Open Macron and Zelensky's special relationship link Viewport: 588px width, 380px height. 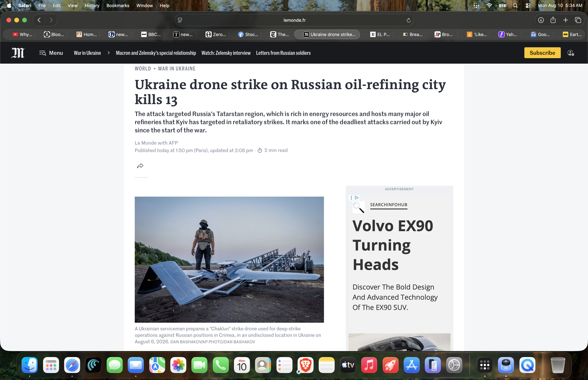[x=156, y=53]
